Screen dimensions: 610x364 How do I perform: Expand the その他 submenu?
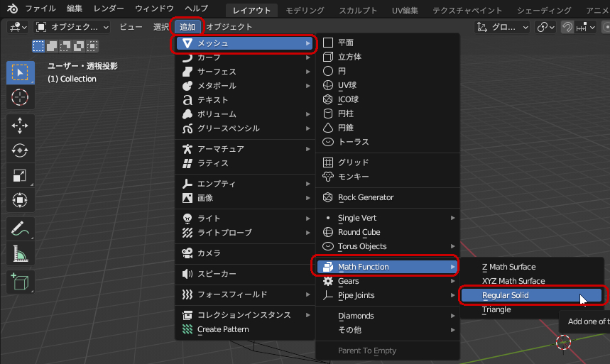tap(388, 330)
